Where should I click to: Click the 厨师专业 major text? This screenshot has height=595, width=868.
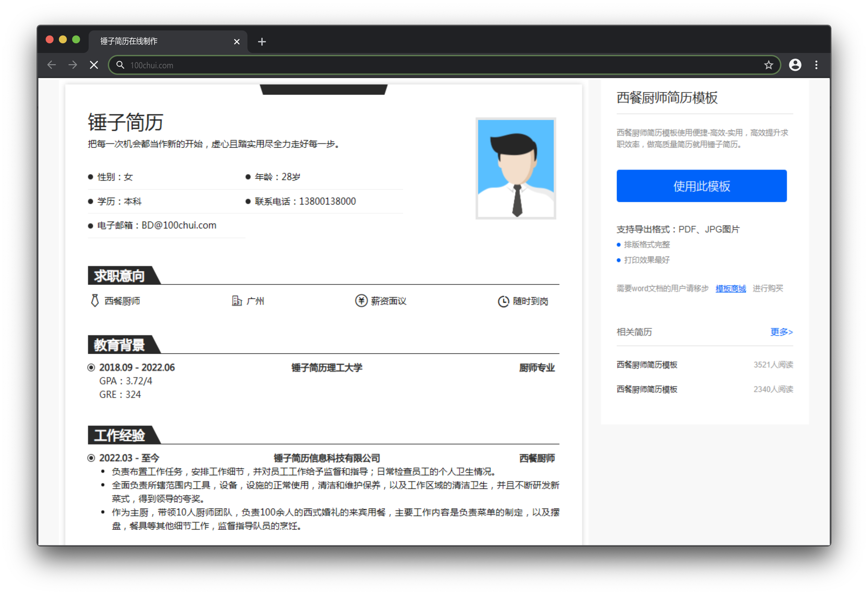[537, 367]
